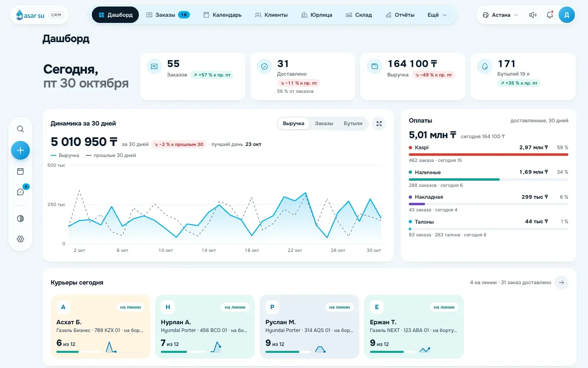588x368 pixels.
Task: Expand the Ещё menu
Action: click(437, 15)
